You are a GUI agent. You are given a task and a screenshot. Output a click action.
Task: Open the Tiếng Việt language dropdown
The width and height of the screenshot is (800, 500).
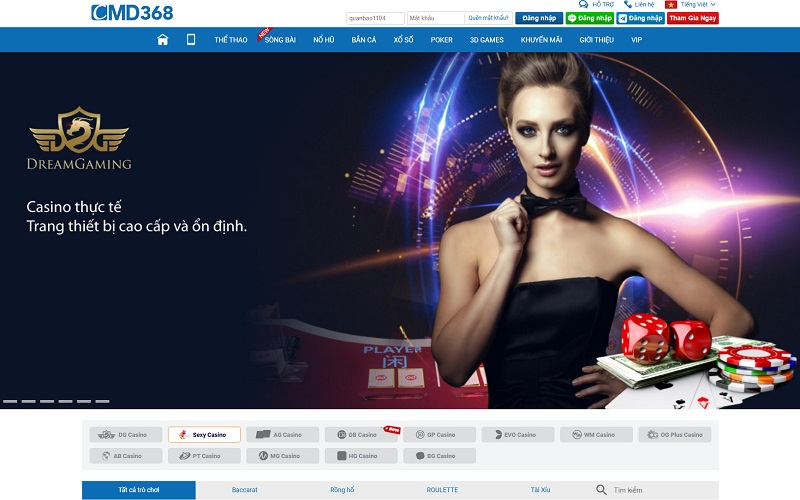click(697, 4)
